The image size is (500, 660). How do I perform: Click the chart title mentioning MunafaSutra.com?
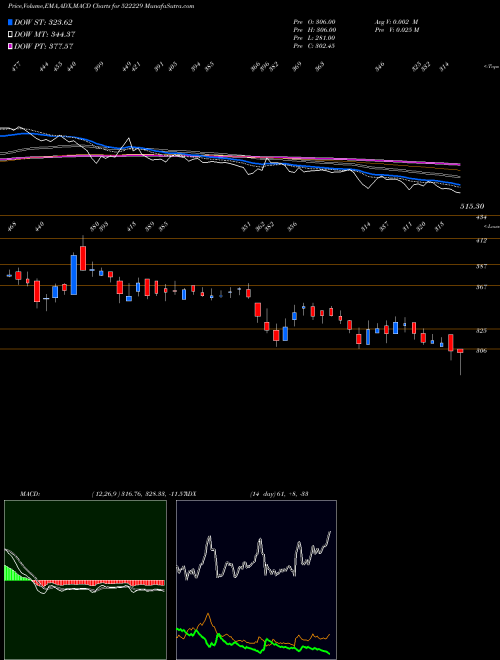point(101,6)
